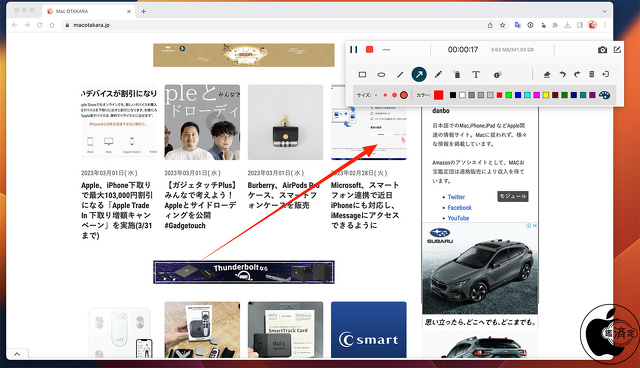This screenshot has width=640, height=368.
Task: Pick the purple color swatch
Action: click(592, 95)
